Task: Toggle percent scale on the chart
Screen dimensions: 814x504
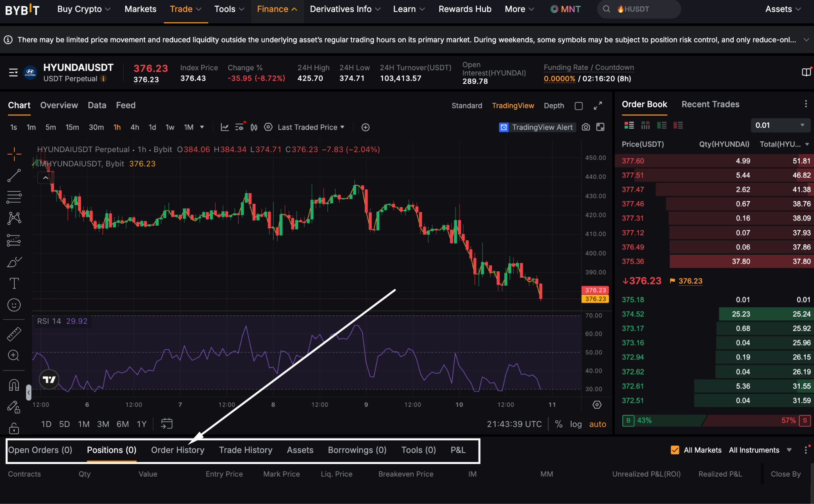Action: pyautogui.click(x=559, y=424)
